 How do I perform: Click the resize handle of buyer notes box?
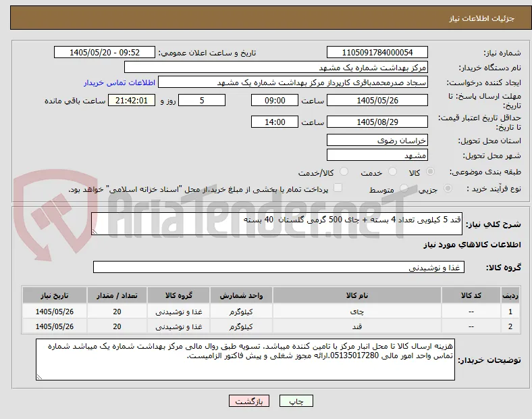tap(39, 376)
